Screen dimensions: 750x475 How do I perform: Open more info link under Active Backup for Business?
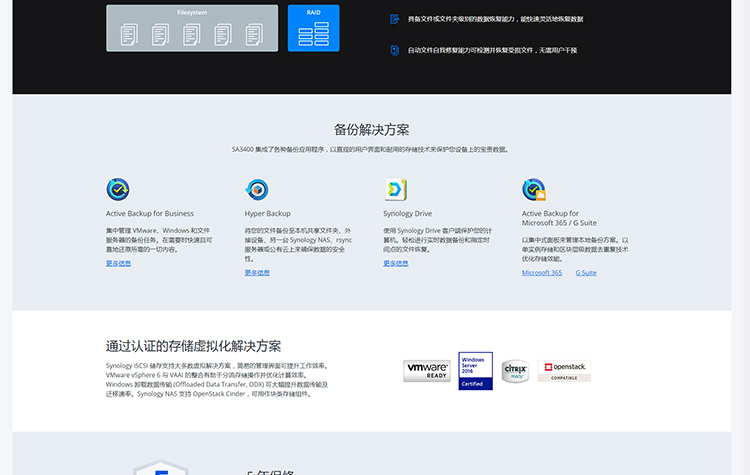tap(118, 263)
